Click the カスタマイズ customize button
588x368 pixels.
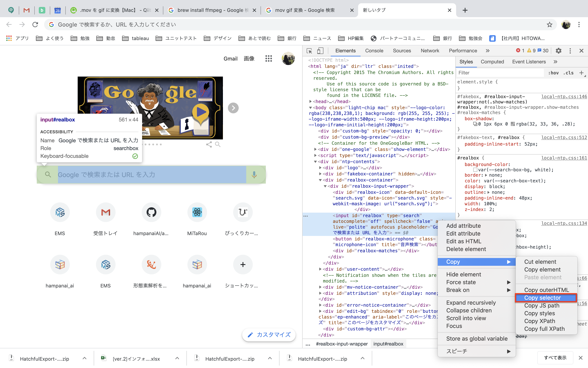point(269,335)
